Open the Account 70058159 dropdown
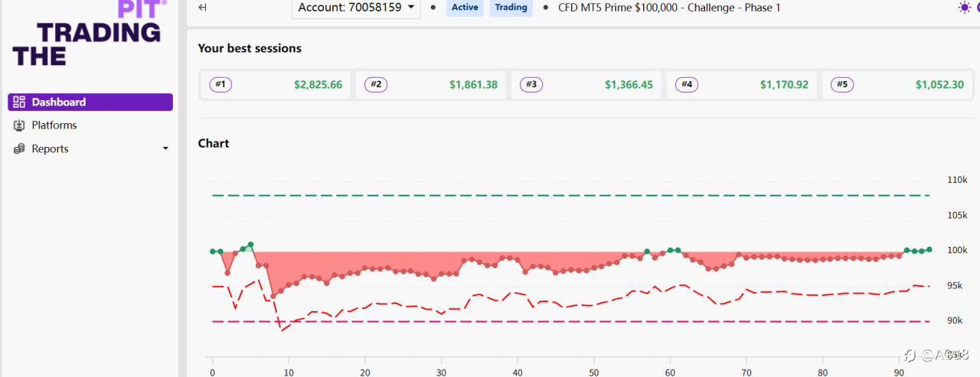 (x=356, y=8)
